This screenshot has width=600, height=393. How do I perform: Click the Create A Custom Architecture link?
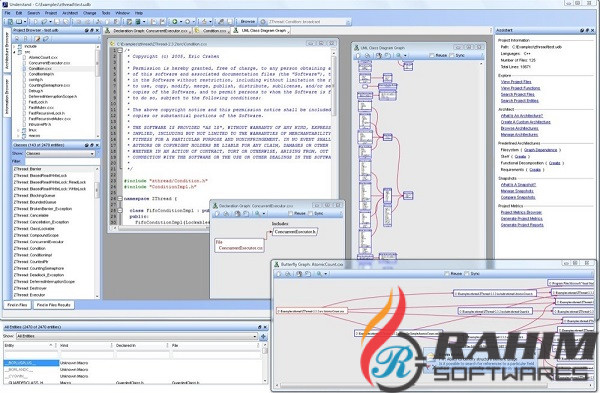pos(525,122)
